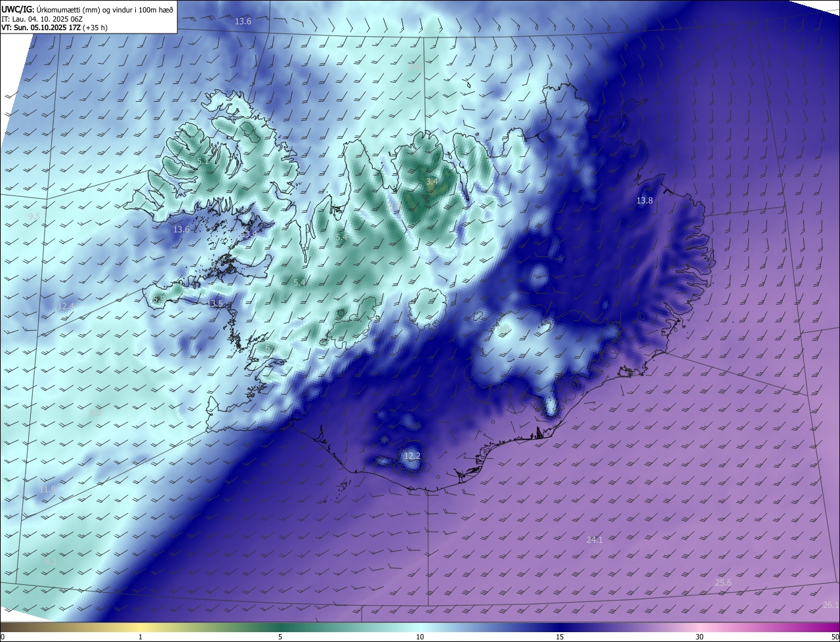Click the 24.1 value label
The height and width of the screenshot is (642, 840).
(595, 540)
